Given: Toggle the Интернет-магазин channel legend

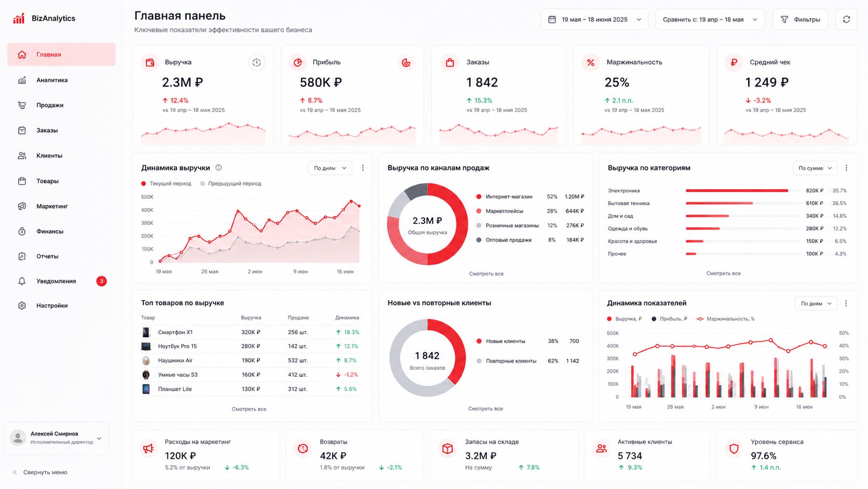Looking at the screenshot, I should pyautogui.click(x=504, y=197).
